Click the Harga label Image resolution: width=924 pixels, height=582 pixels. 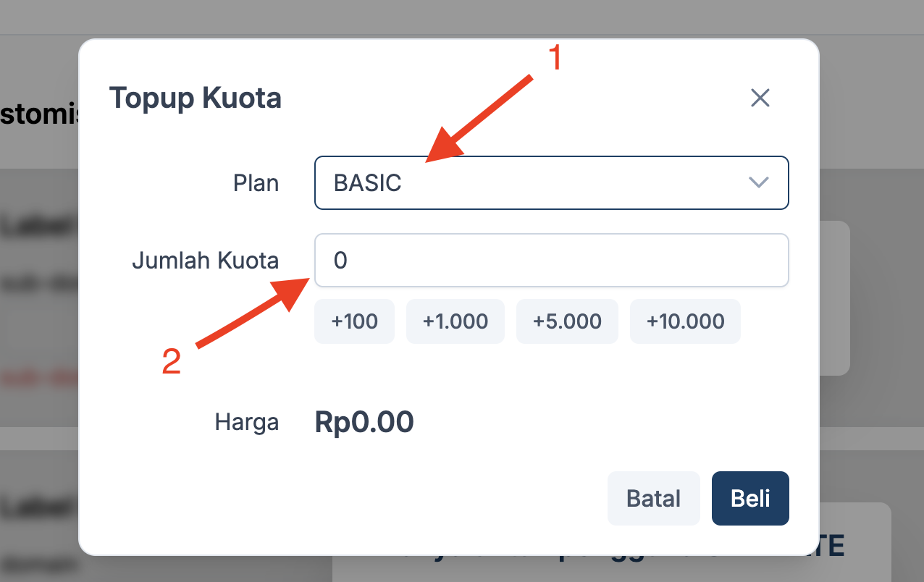246,422
